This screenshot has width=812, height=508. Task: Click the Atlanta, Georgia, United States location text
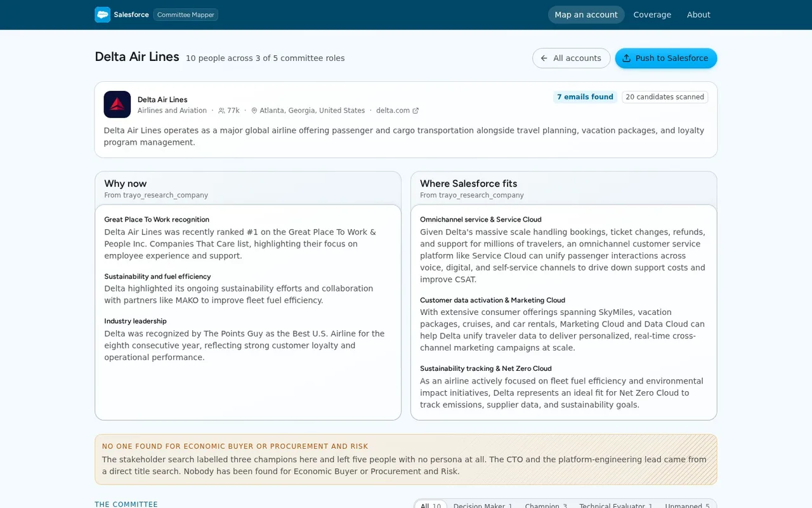click(312, 110)
